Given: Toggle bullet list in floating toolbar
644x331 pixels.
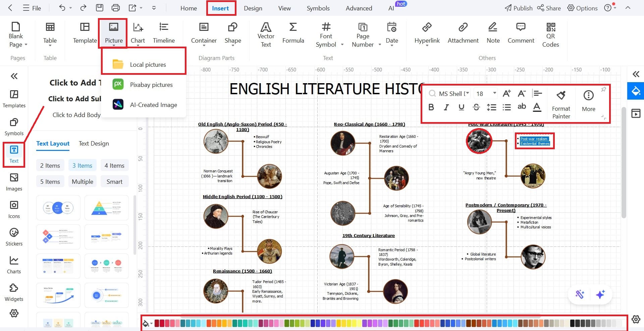Looking at the screenshot, I should [x=506, y=107].
